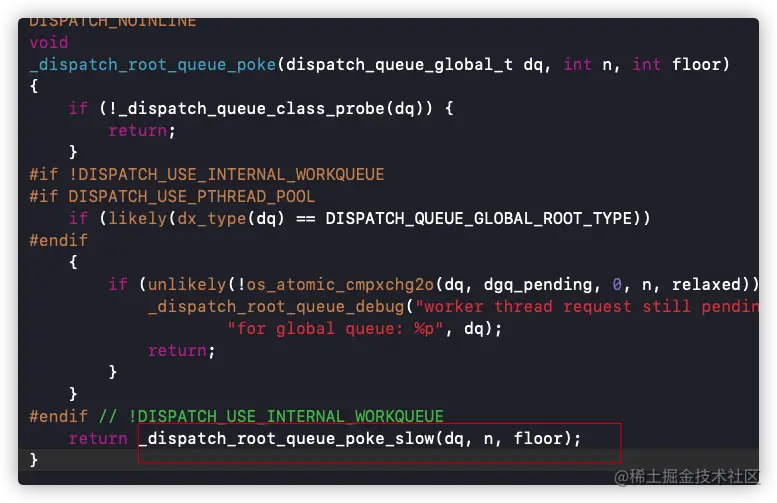
Task: Click the void return type keyword
Action: point(49,43)
